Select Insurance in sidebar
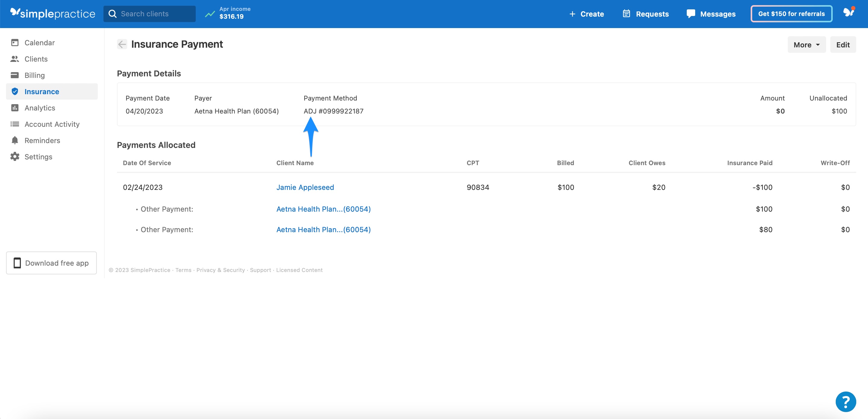868x419 pixels. (x=52, y=91)
